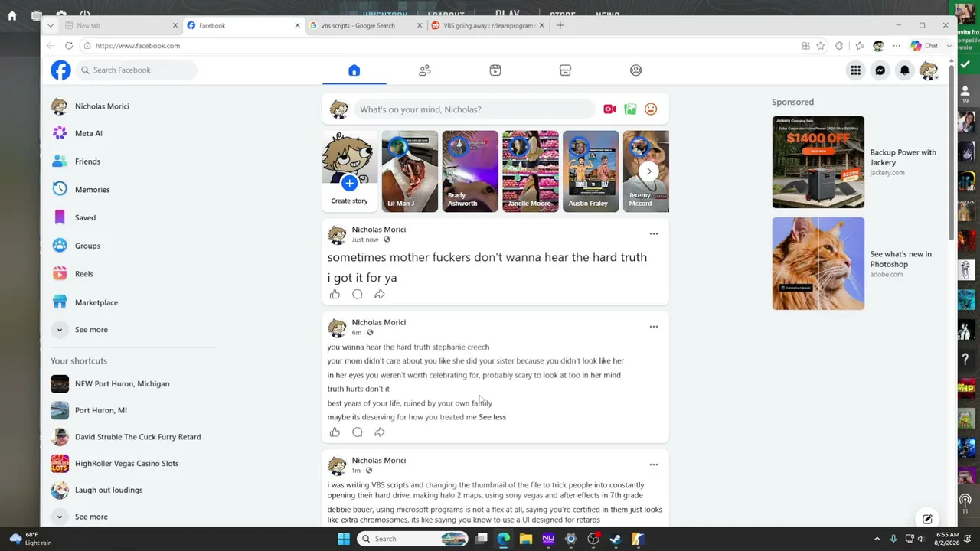Open the Facebook menu grid icon
This screenshot has width=980, height=551.
point(855,70)
